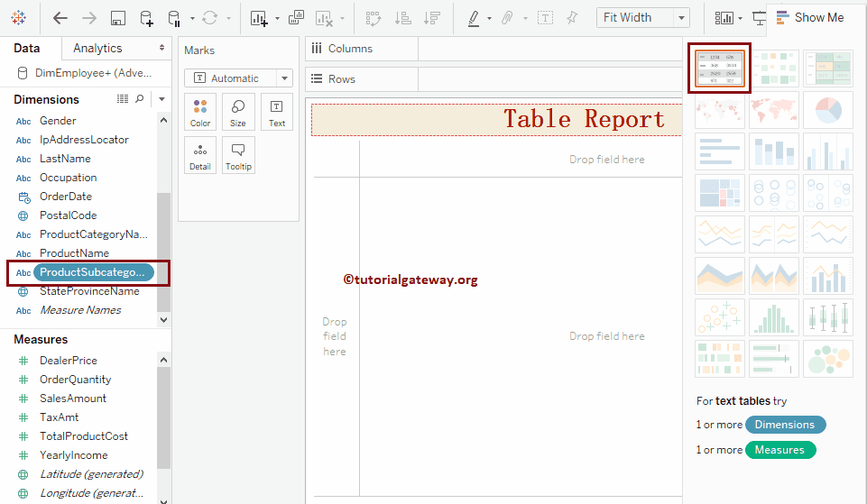Click the Detail marks card
The image size is (867, 504).
200,156
